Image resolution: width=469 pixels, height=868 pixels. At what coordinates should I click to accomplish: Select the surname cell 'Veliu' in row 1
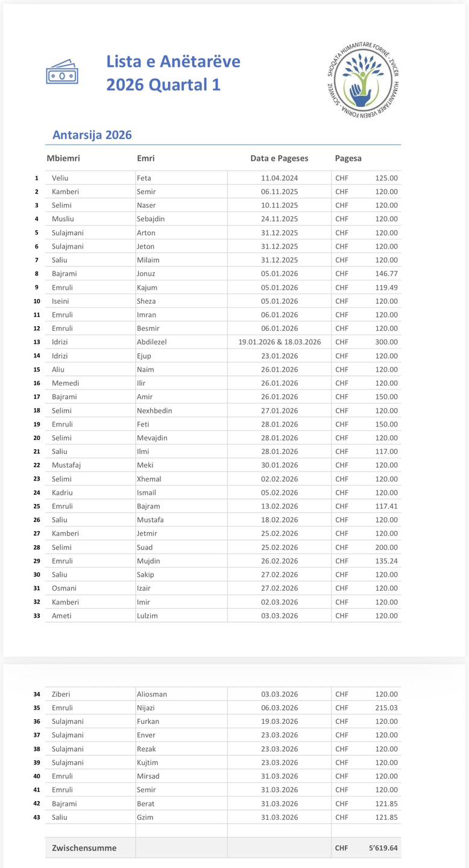click(60, 178)
